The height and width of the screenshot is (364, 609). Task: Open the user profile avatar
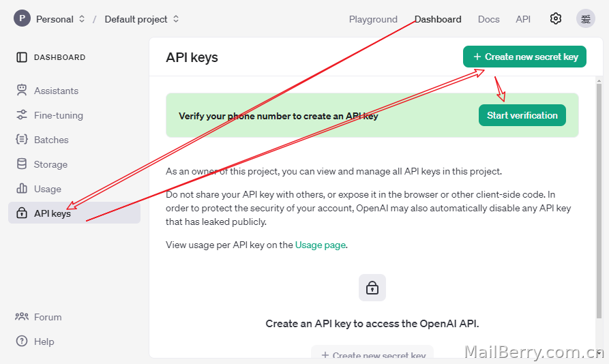pyautogui.click(x=585, y=18)
